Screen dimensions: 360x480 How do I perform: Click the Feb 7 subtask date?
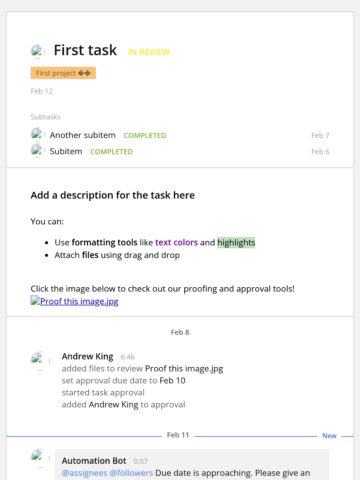tap(320, 135)
